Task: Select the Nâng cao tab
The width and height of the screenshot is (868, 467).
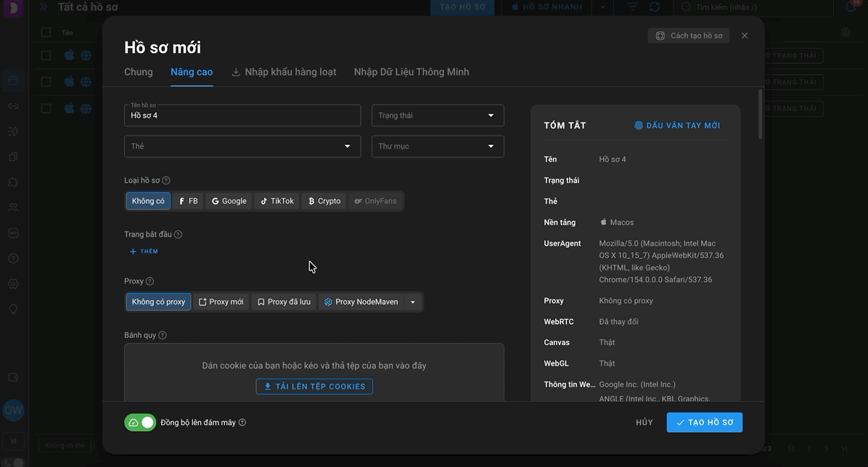Action: point(192,72)
